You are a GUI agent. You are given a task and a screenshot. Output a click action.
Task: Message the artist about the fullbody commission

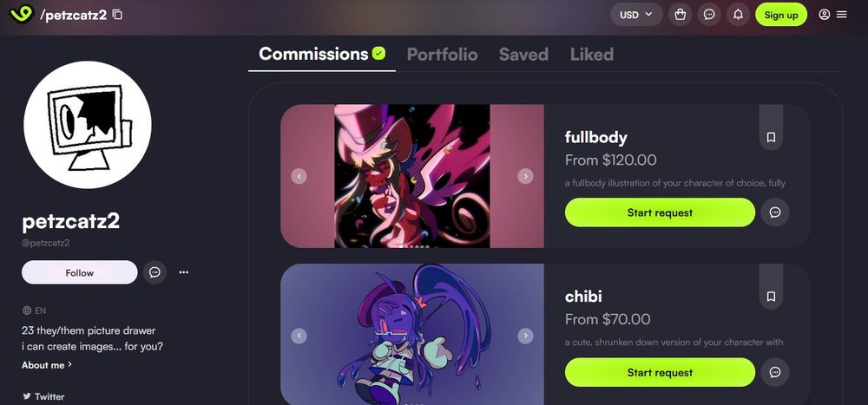(x=775, y=212)
